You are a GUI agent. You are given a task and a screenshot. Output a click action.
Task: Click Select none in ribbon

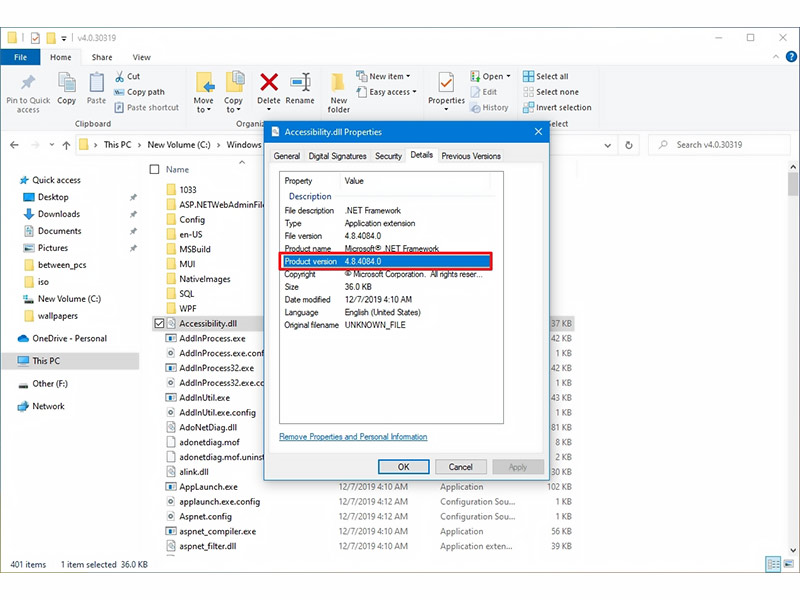551,92
